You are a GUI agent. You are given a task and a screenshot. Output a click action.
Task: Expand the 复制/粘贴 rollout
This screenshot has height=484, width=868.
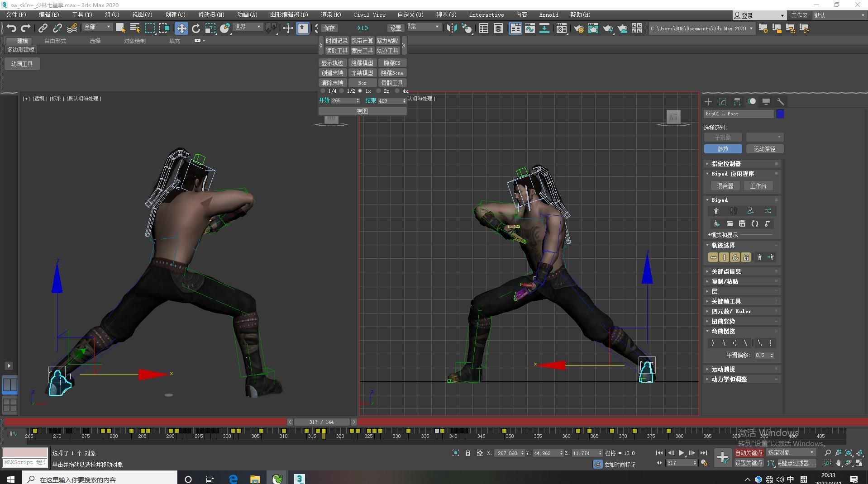[742, 281]
